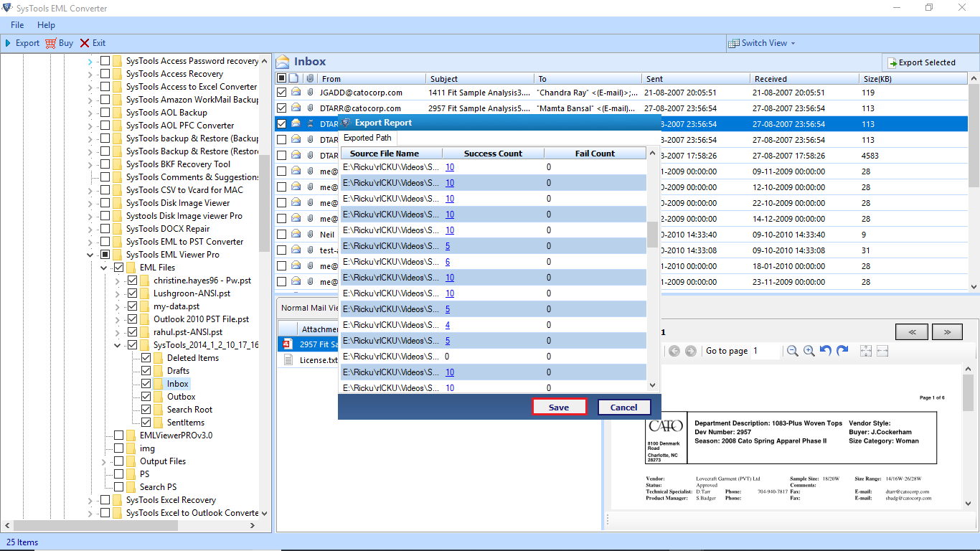The image size is (980, 551).
Task: Click Cancel in Export Report dialog
Action: (x=624, y=407)
